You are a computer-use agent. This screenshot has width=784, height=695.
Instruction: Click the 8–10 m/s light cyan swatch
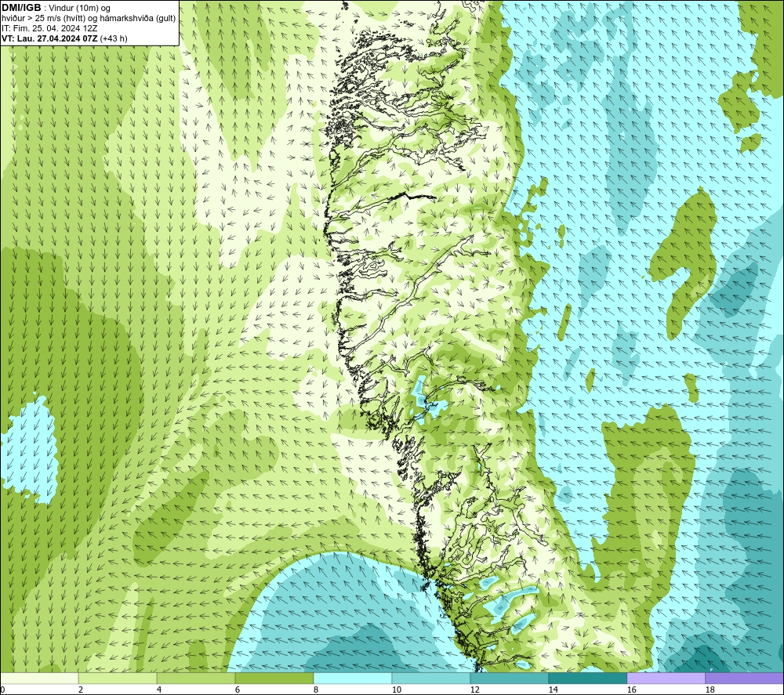click(353, 679)
